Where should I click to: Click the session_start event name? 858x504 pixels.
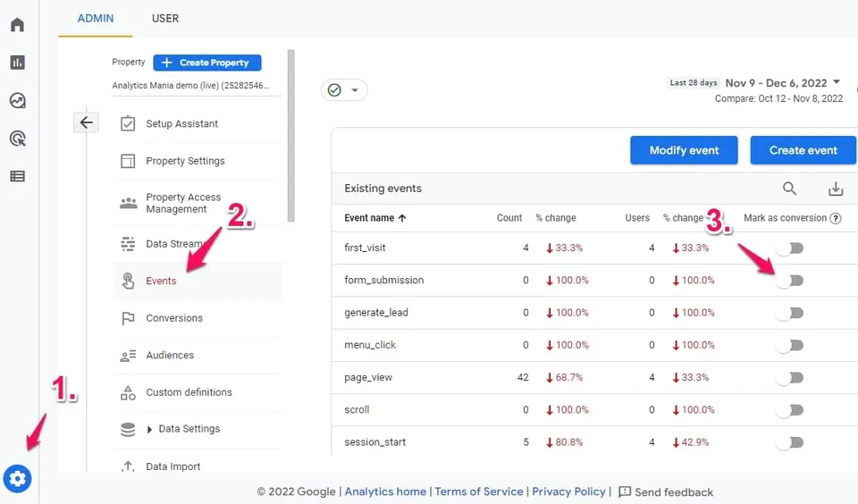point(374,442)
